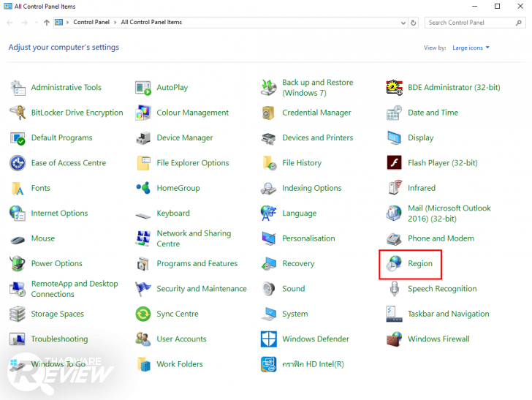Open the Keyboard icon
The image size is (532, 400).
click(143, 215)
